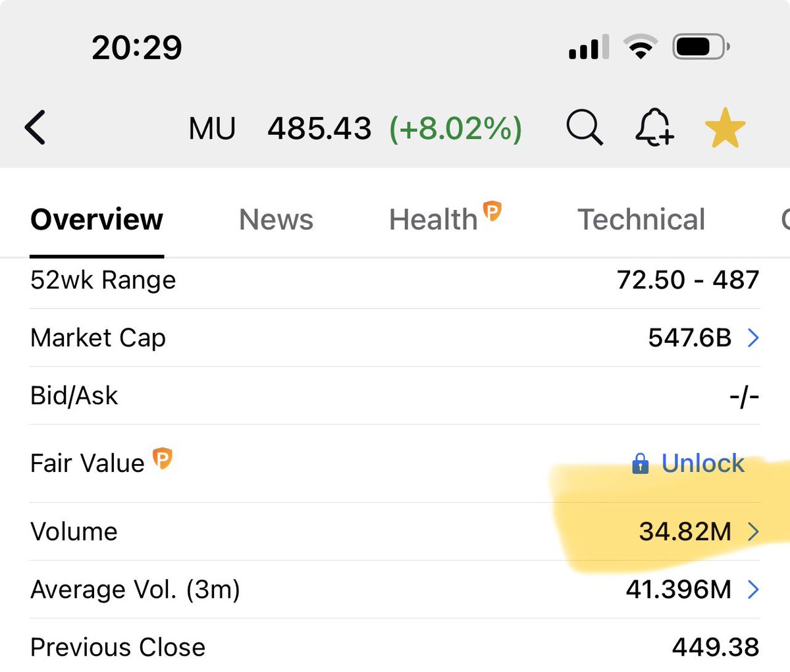
Task: Select the 52wk Range label
Action: (x=103, y=280)
